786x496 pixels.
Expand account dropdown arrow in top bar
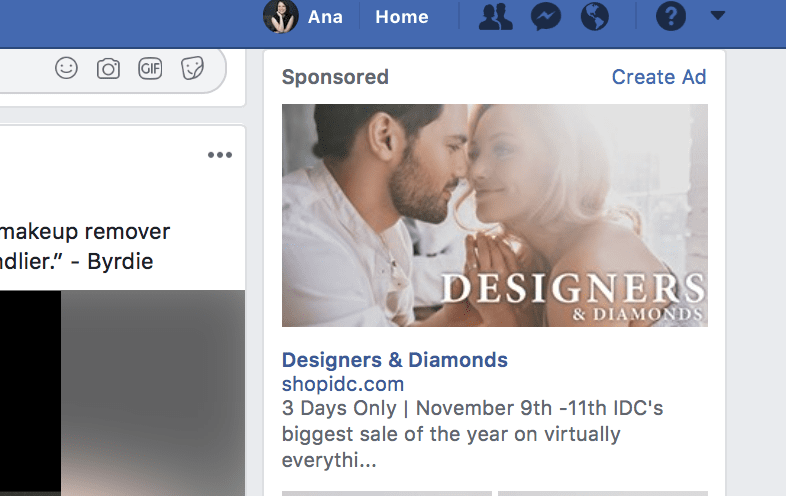(x=718, y=16)
